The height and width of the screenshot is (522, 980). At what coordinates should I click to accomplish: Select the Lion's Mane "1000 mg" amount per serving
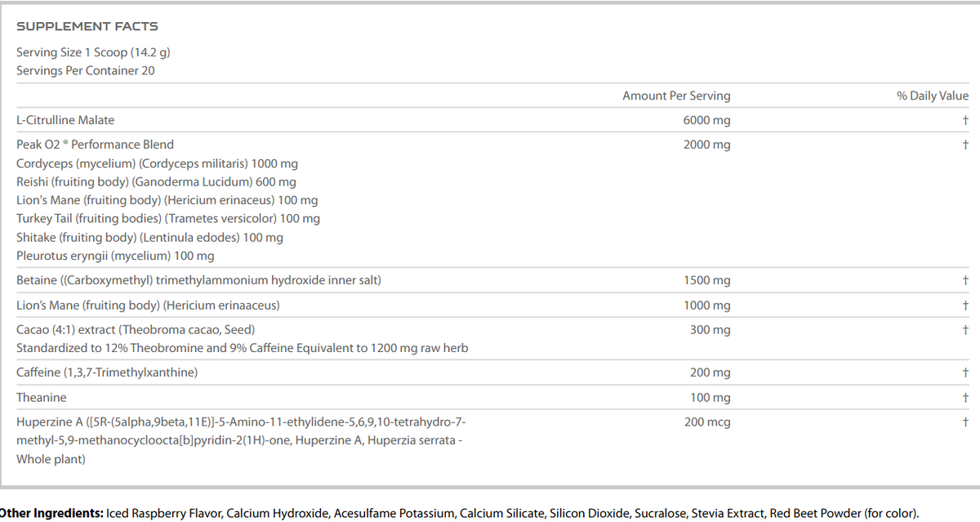coord(707,306)
